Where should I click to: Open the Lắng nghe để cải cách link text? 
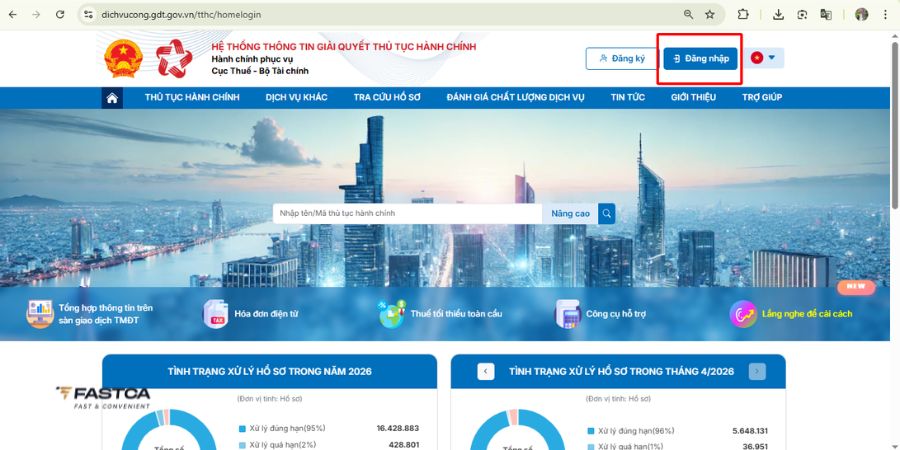coord(807,314)
